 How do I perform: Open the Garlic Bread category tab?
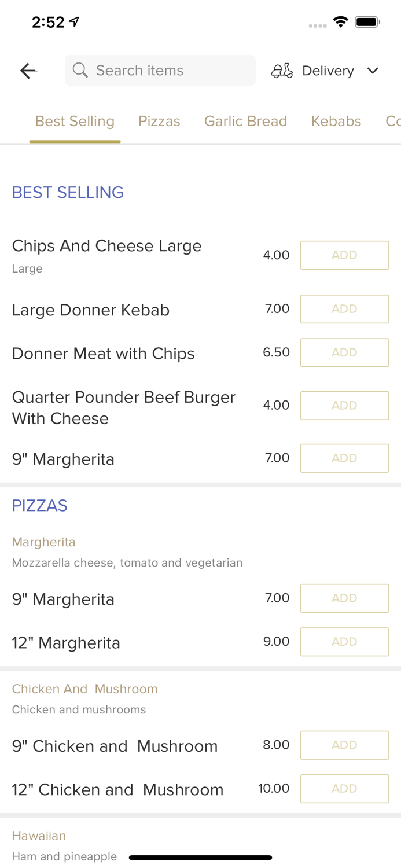tap(246, 121)
